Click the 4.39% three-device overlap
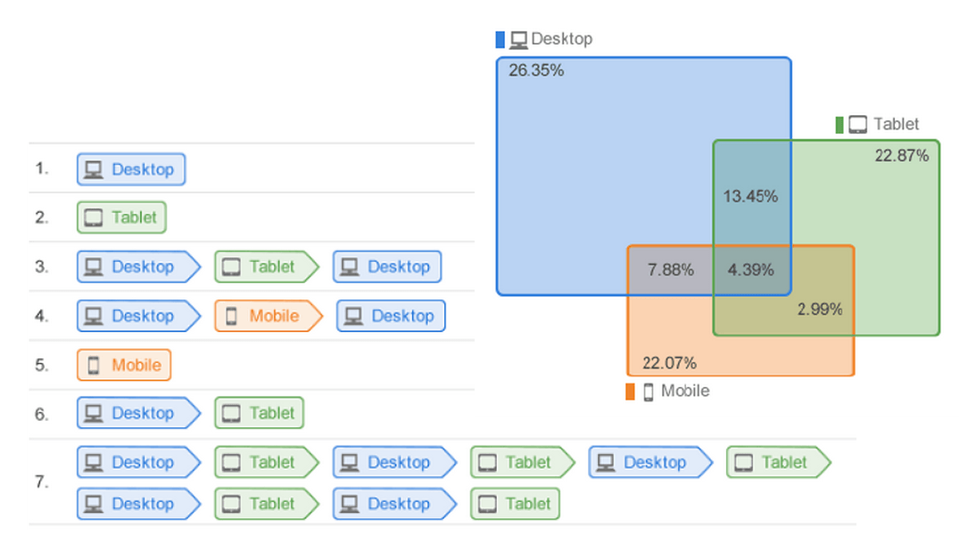The height and width of the screenshot is (560, 976). click(751, 269)
